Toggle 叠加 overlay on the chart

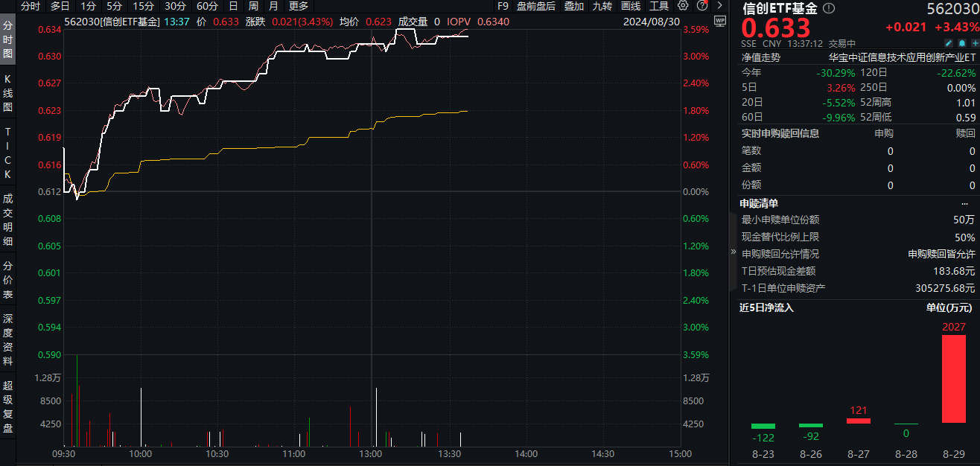tap(573, 6)
